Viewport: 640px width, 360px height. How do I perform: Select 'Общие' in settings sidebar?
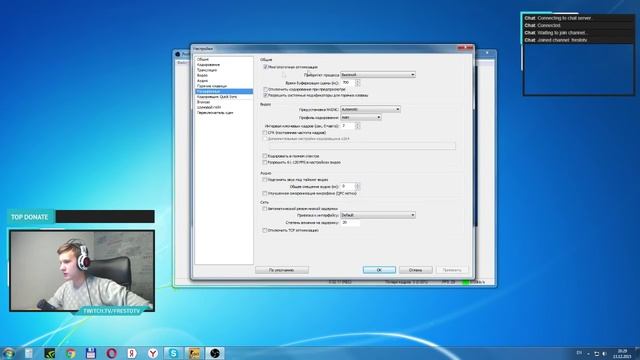coord(203,60)
